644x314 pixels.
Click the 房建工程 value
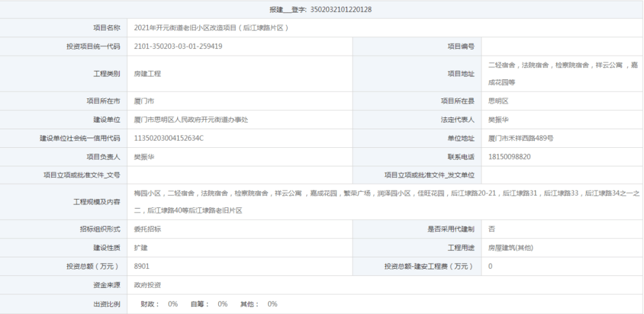147,74
